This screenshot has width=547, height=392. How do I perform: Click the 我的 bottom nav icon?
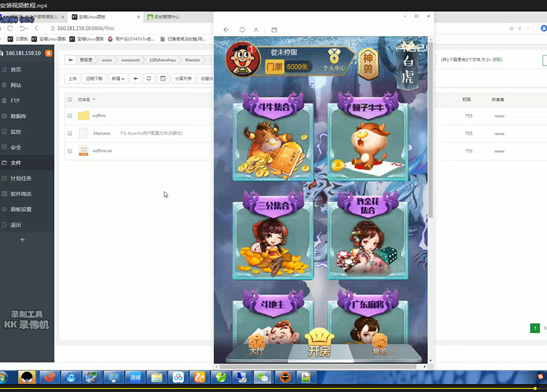point(380,345)
